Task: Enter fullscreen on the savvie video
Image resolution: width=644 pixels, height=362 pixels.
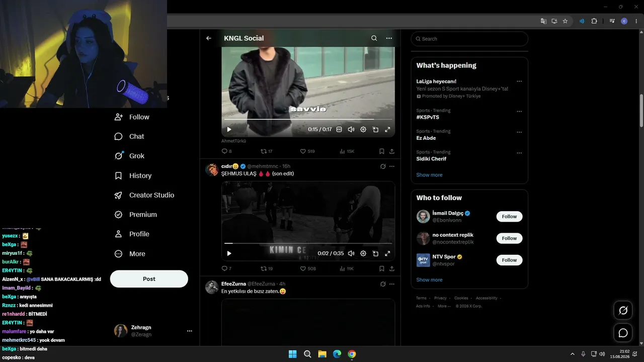Action: 387,129
